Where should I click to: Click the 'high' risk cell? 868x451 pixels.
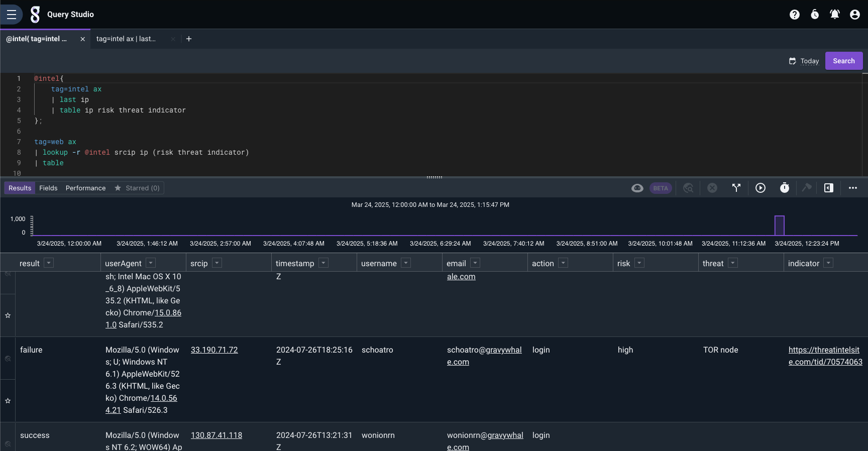tap(625, 350)
